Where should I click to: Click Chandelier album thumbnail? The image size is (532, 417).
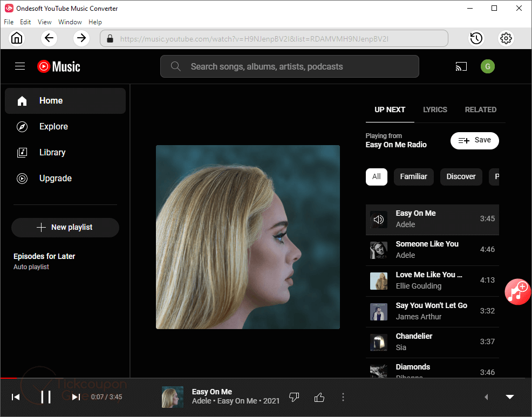[x=379, y=343]
